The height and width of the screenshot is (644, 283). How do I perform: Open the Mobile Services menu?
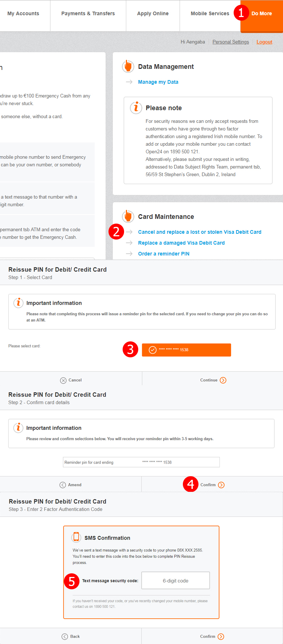(x=210, y=14)
